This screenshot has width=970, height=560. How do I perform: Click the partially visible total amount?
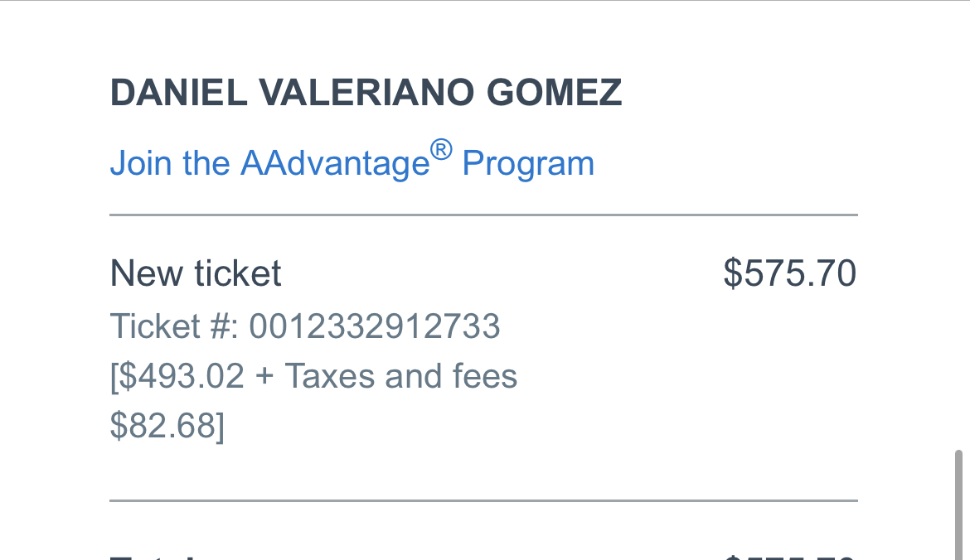click(790, 557)
